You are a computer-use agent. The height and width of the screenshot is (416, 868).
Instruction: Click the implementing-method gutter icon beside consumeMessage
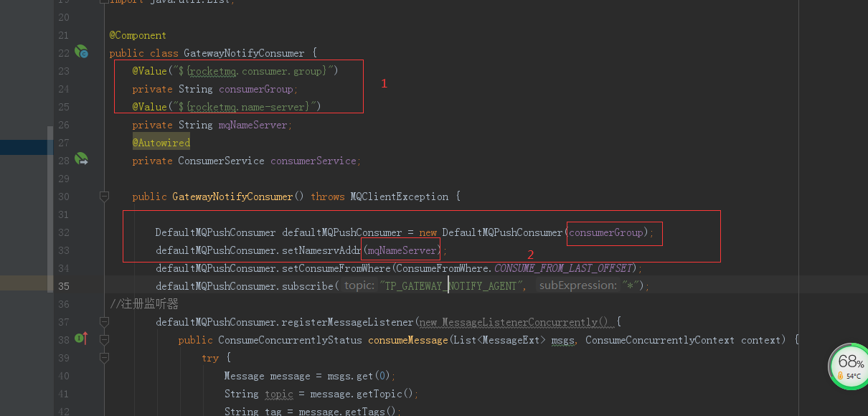pyautogui.click(x=80, y=339)
